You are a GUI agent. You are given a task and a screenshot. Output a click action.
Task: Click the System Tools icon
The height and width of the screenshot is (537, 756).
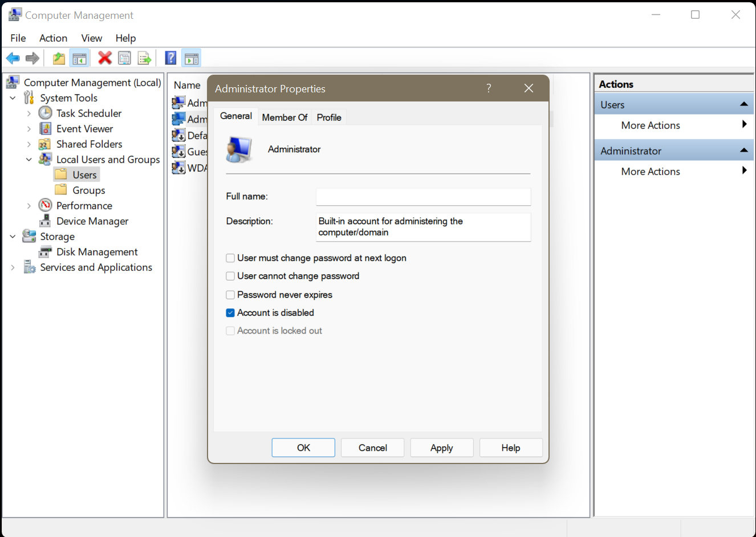click(x=29, y=97)
